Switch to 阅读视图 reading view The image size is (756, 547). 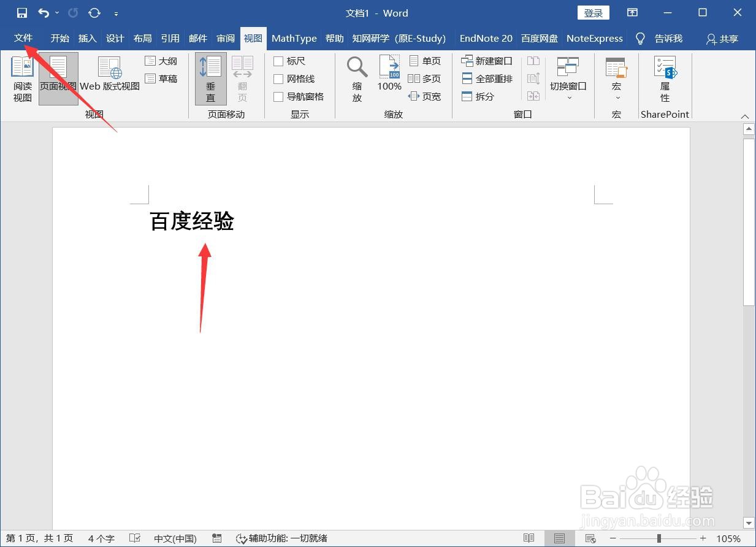[x=23, y=79]
